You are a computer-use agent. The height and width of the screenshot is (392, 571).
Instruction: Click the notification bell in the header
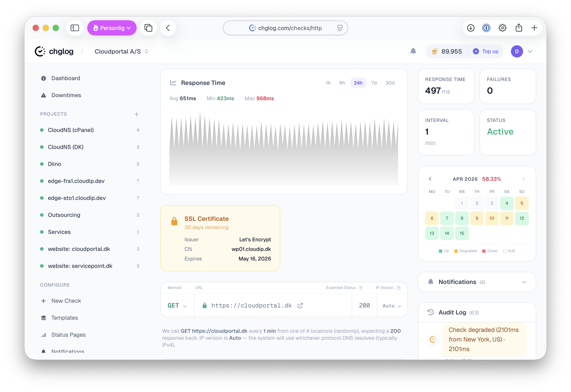(x=413, y=51)
